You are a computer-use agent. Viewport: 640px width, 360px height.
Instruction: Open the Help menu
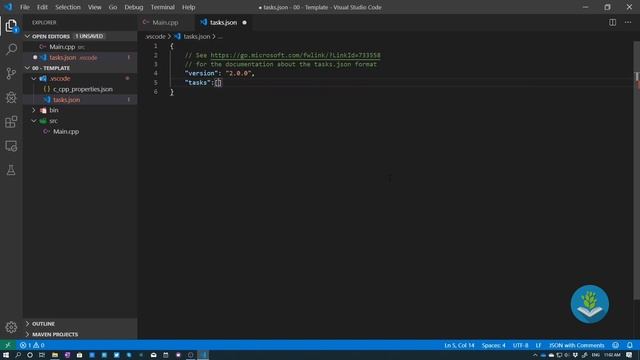(188, 7)
